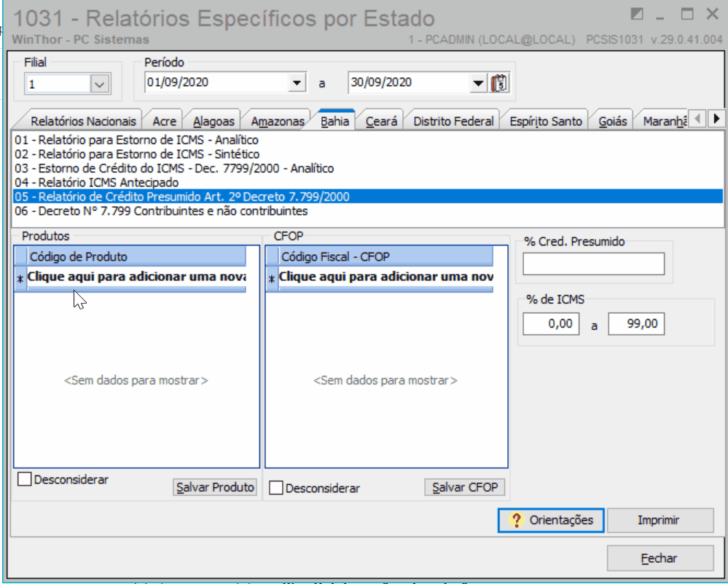Switch to Ceará tab
The width and height of the screenshot is (728, 584).
tap(381, 122)
